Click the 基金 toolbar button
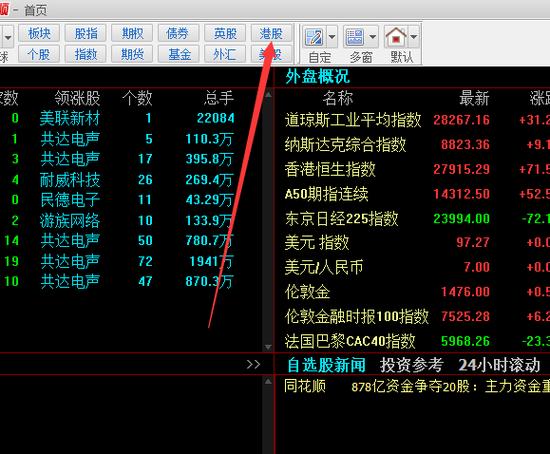Image resolution: width=550 pixels, height=454 pixels. click(179, 54)
